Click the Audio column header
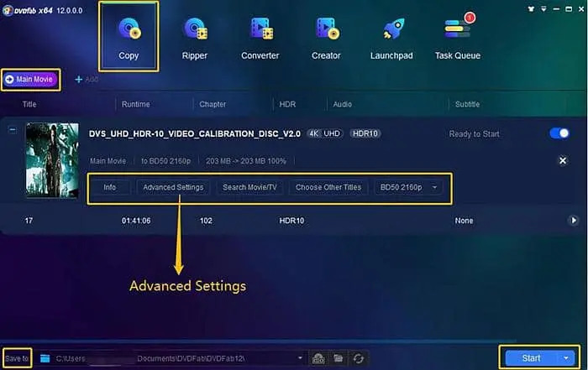The height and width of the screenshot is (370, 588). (343, 104)
